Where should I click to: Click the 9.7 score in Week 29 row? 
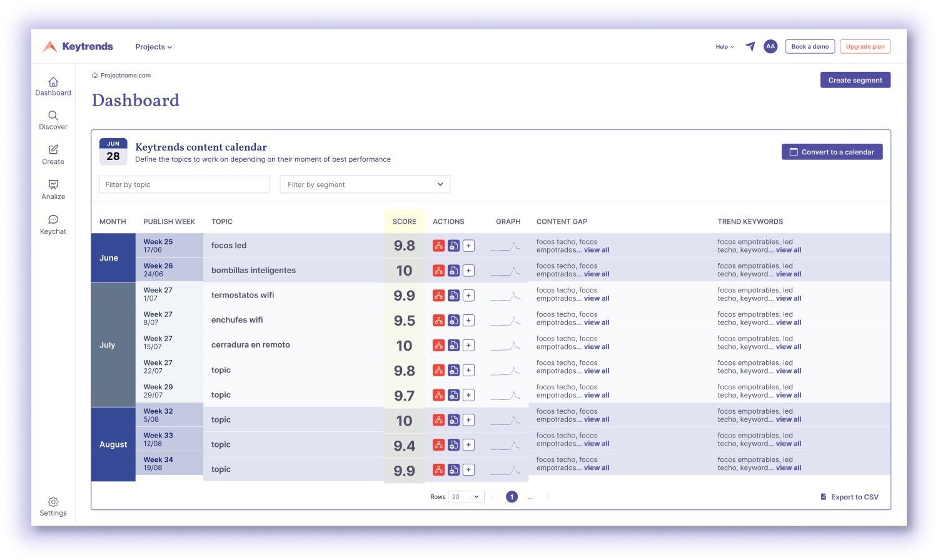tap(404, 396)
